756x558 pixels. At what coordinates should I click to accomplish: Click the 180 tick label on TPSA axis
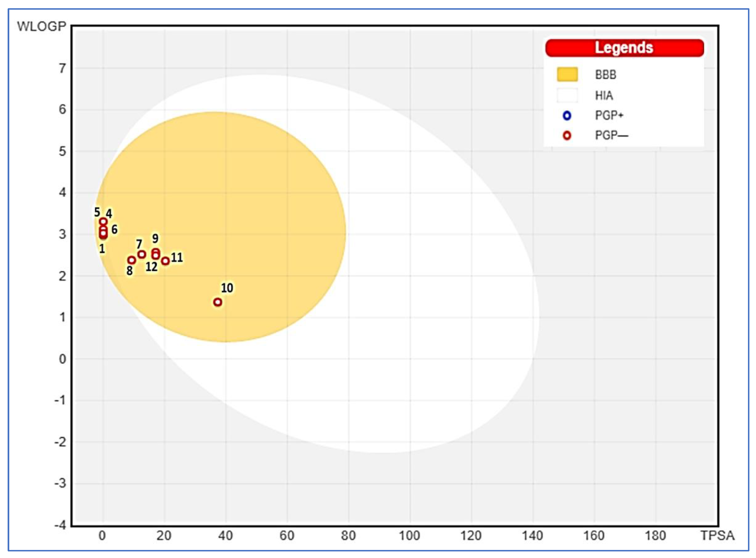(655, 535)
